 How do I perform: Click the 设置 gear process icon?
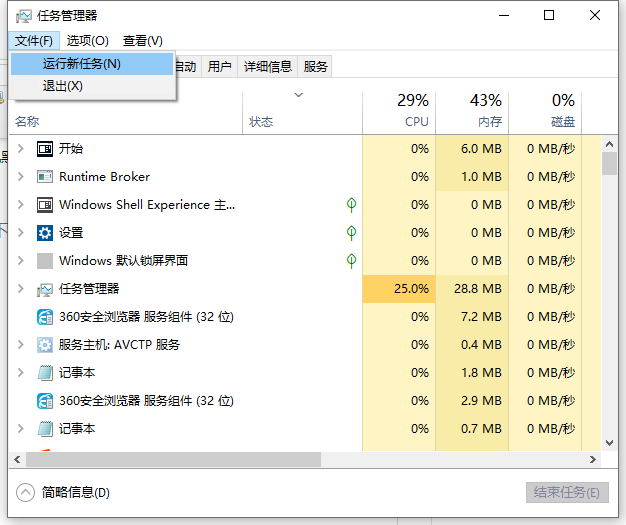(x=44, y=233)
